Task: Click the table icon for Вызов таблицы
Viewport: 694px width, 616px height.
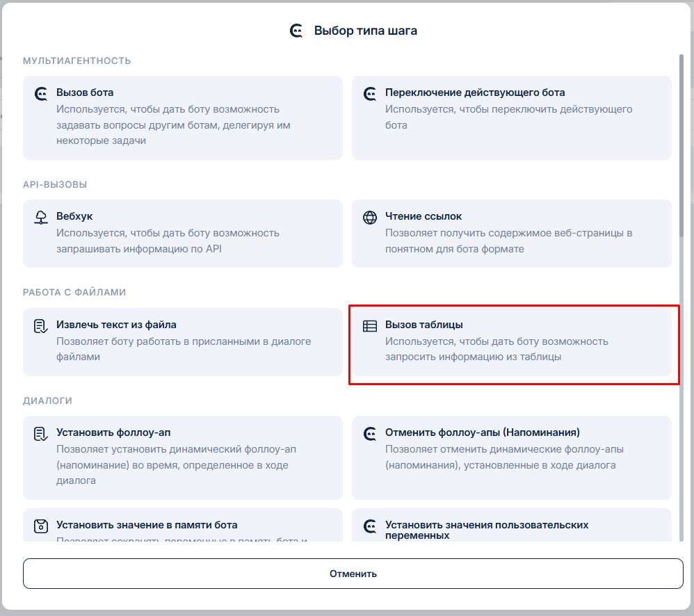Action: tap(370, 325)
